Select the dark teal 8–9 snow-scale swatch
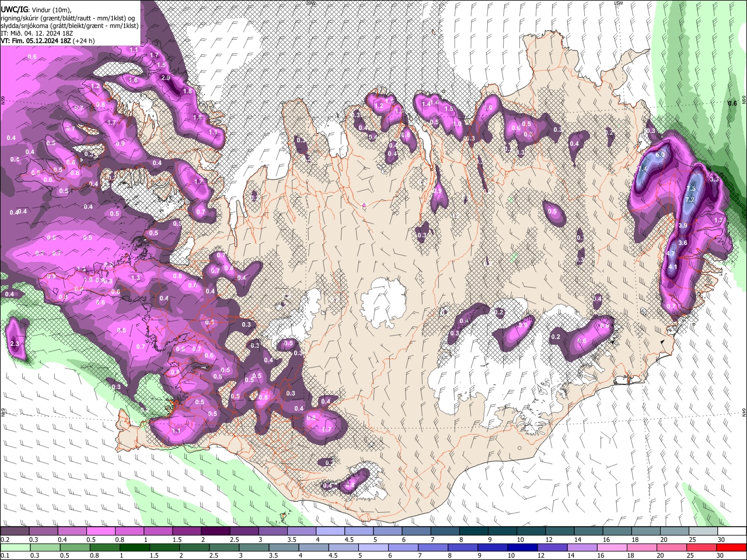 click(473, 531)
